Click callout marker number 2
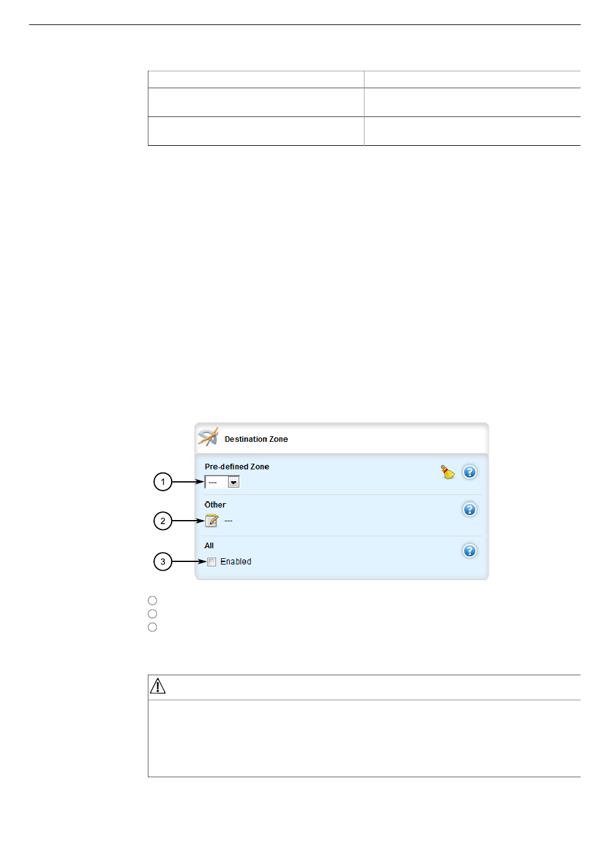Viewport: 595px width, 868px height. 163,521
